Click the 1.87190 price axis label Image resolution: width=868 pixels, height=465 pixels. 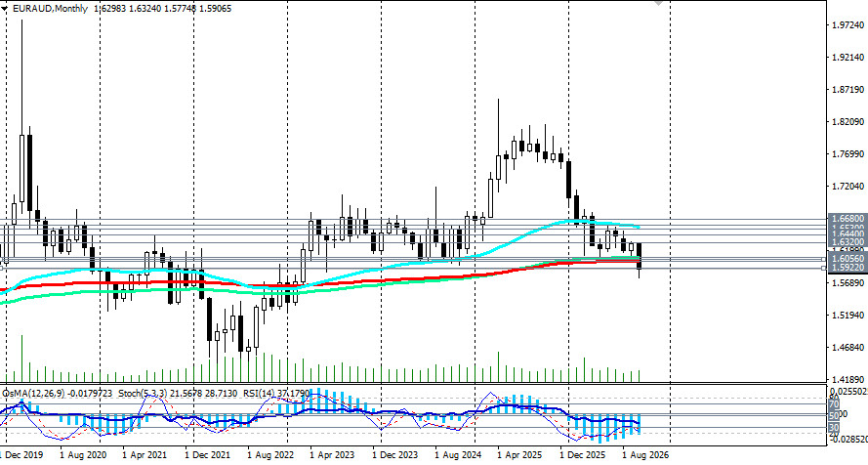point(847,90)
